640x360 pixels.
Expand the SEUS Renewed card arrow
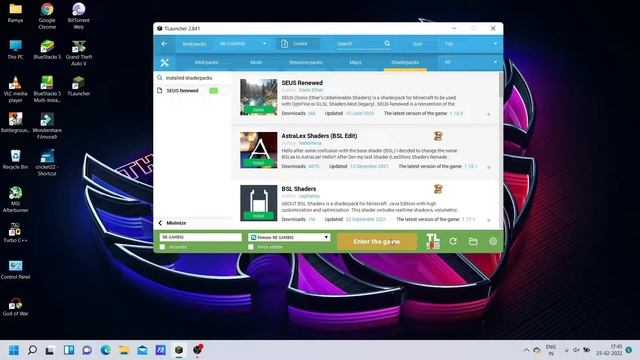pos(489,114)
